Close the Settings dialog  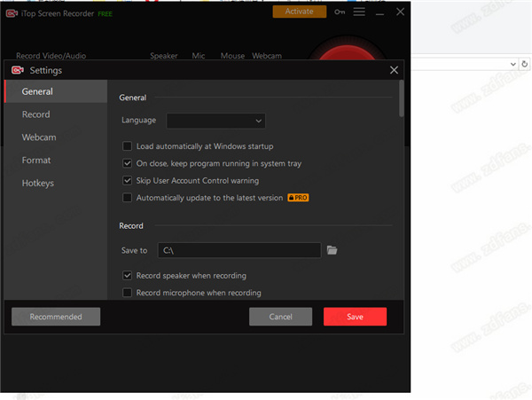[x=394, y=70]
